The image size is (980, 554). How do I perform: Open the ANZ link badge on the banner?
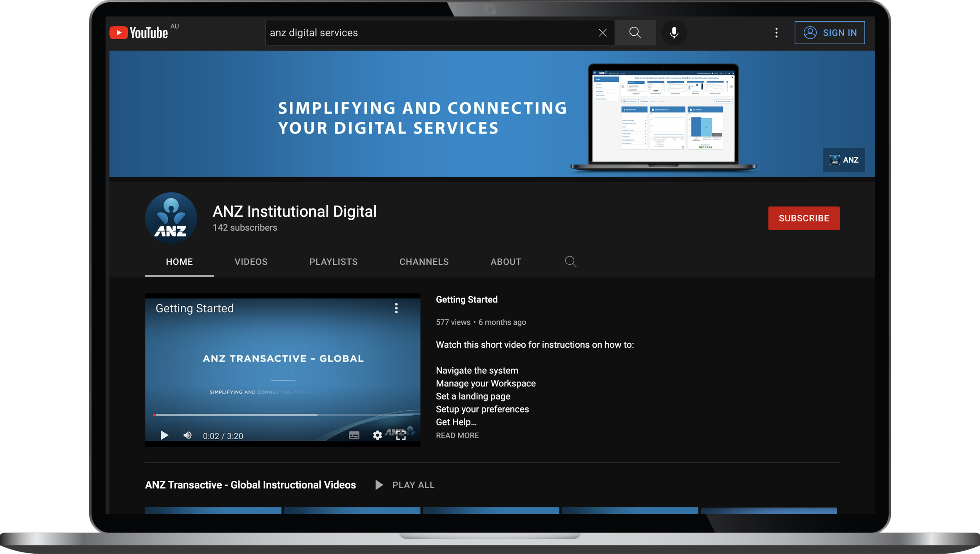point(844,160)
